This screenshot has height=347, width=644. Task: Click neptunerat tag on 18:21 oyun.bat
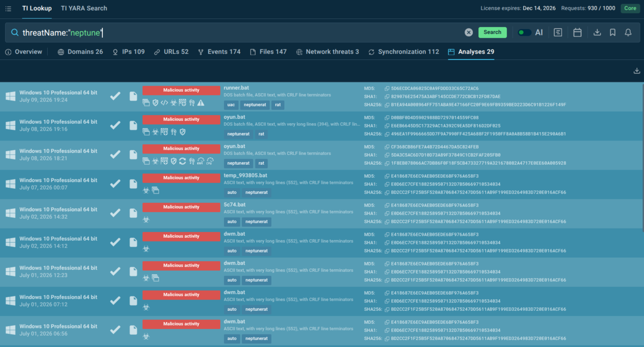(x=238, y=163)
